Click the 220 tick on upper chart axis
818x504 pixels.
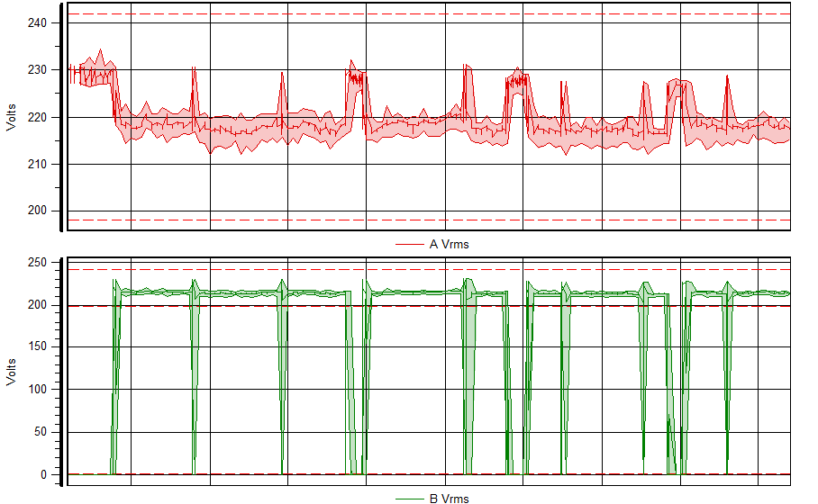click(x=37, y=118)
